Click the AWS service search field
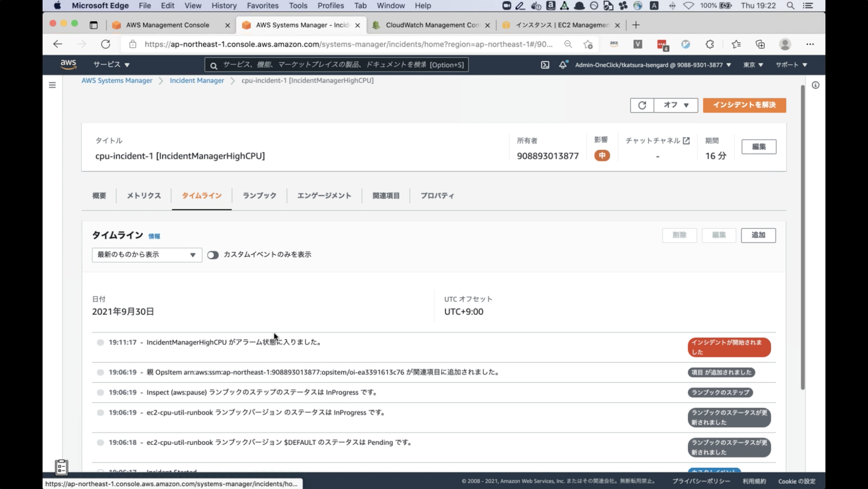Screen dimensions: 868x489 tap(336, 65)
